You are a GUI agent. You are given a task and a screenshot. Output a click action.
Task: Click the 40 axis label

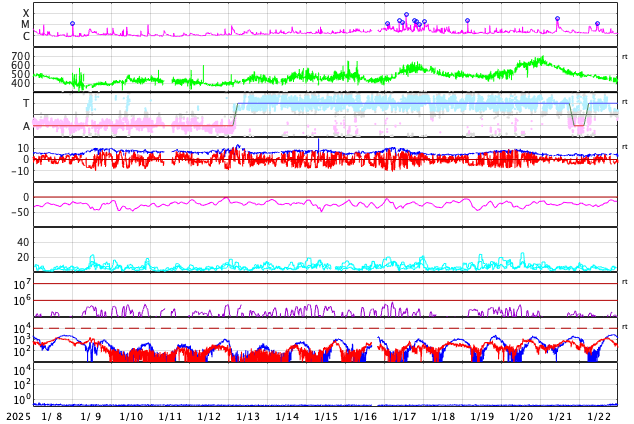tap(23, 243)
